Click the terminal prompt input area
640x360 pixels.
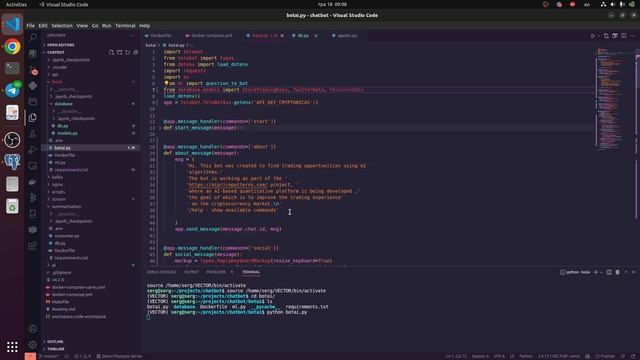tap(148, 317)
